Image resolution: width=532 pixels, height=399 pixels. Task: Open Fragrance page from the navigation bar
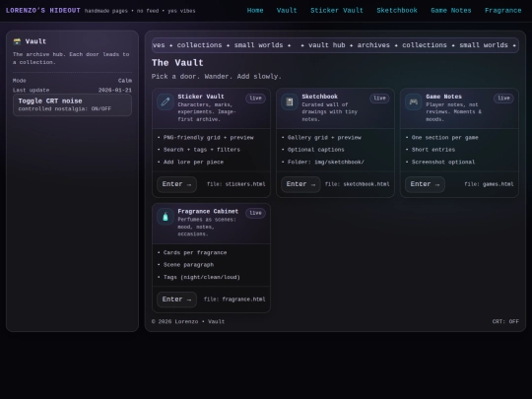[502, 11]
